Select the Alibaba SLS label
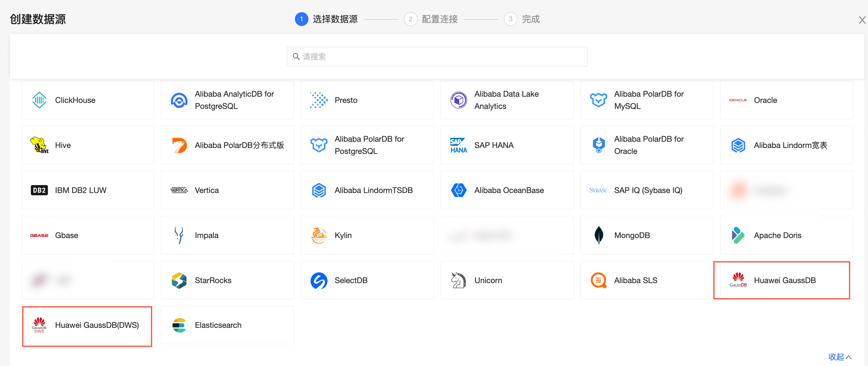The width and height of the screenshot is (868, 366). [x=636, y=280]
